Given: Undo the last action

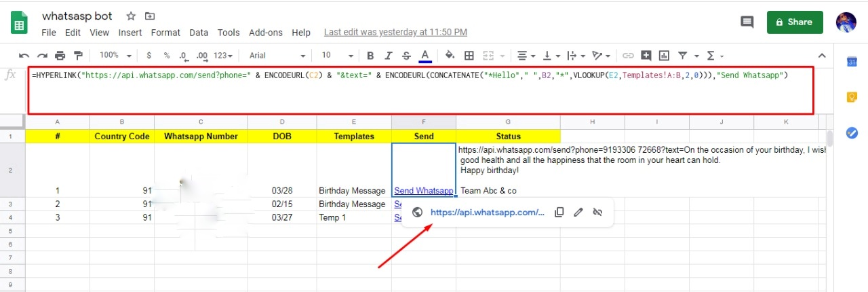Looking at the screenshot, I should click(24, 56).
